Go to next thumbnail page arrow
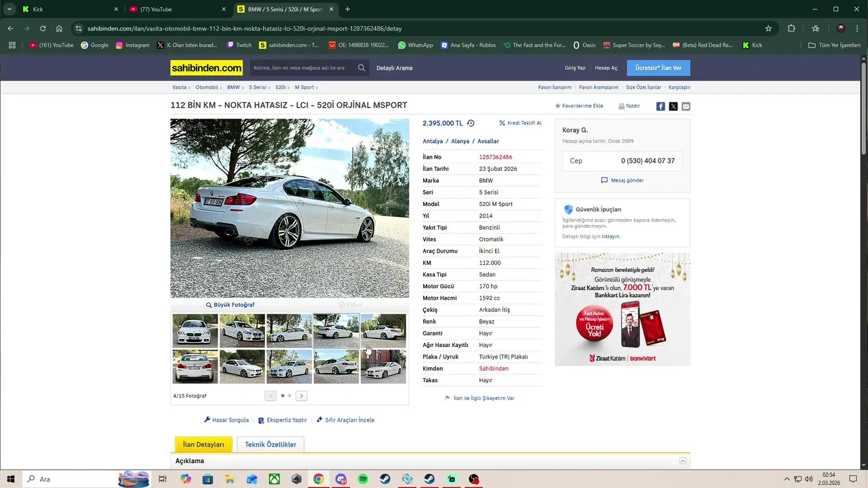 [x=302, y=396]
